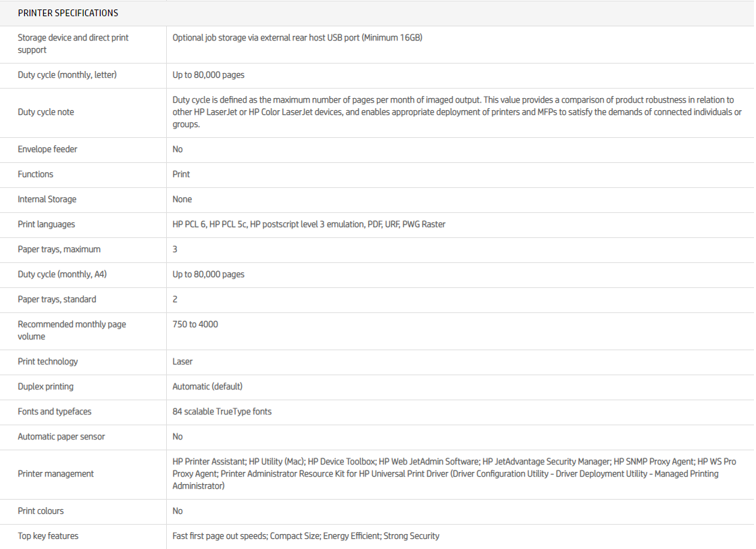The width and height of the screenshot is (756, 549).
Task: Click the 'Automatic (default)' duplex printing value
Action: click(207, 387)
